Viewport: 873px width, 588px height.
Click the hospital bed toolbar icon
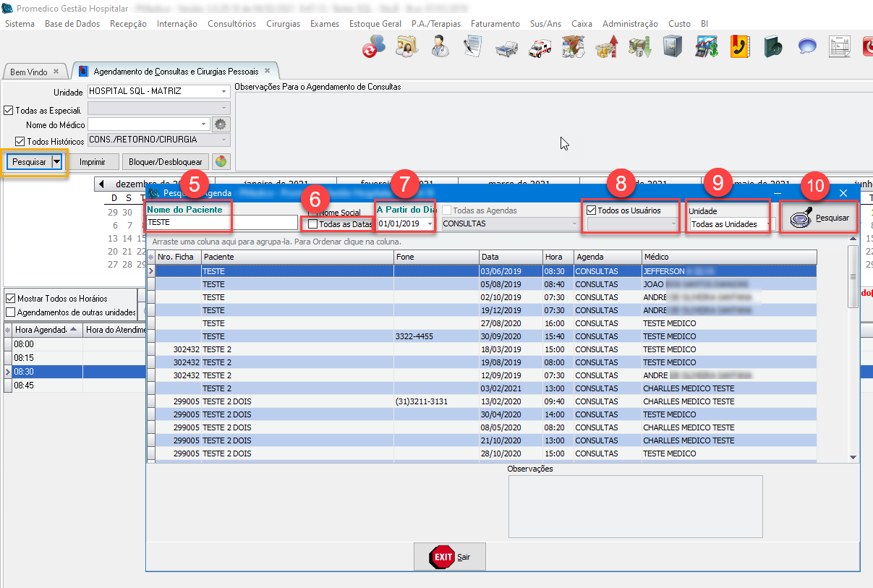[x=506, y=48]
